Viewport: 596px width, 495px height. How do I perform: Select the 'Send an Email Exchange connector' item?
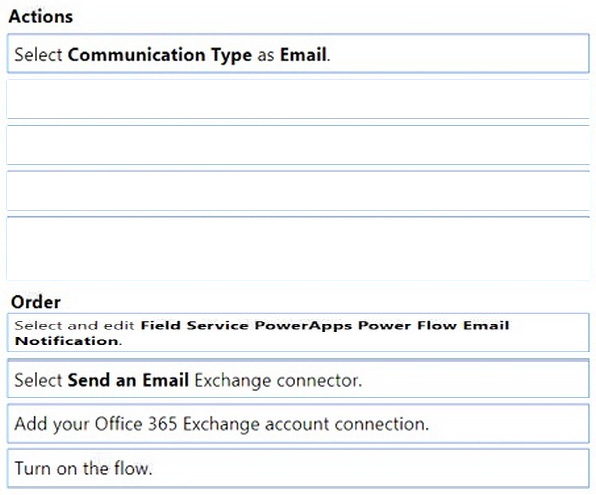[x=298, y=379]
